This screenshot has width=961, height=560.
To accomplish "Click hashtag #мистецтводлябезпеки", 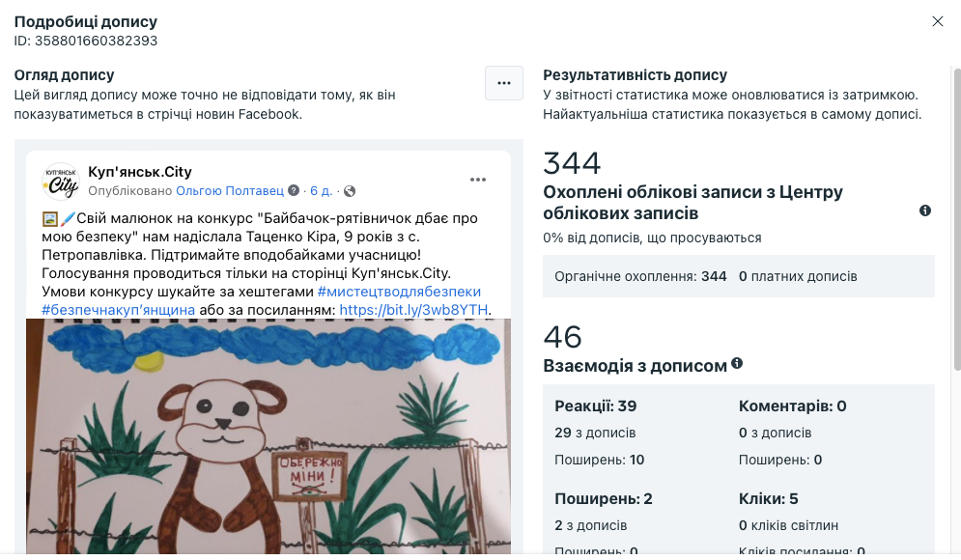I will coord(399,292).
